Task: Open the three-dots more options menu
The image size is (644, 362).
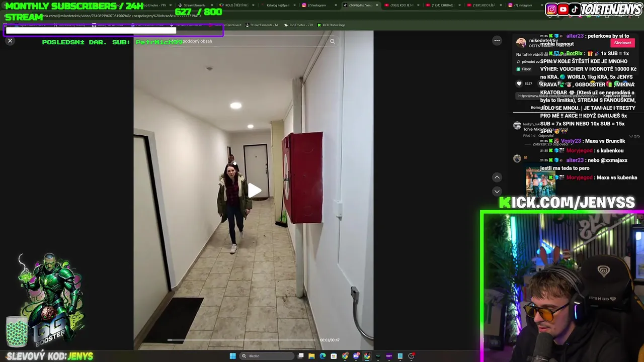Action: [497, 41]
